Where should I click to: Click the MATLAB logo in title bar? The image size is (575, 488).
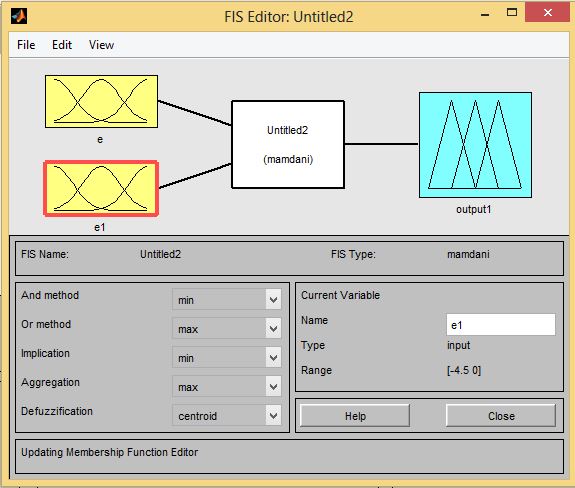[x=19, y=16]
